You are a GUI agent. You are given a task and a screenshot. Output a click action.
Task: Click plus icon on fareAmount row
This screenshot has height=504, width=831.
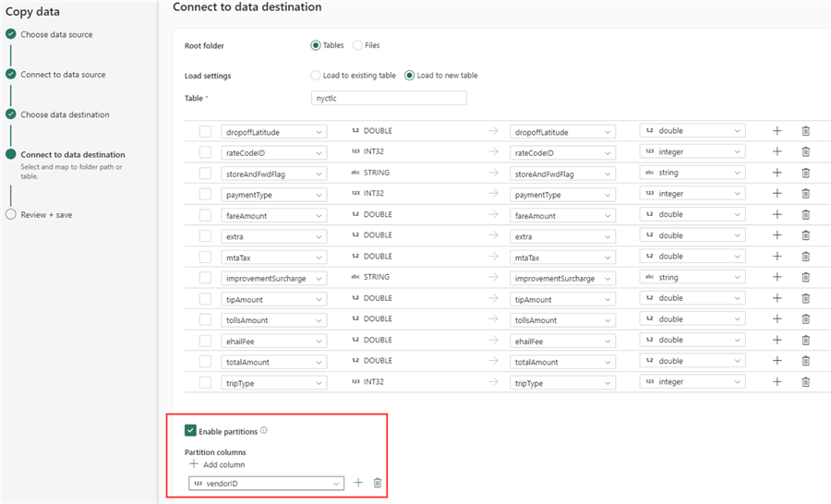(777, 215)
